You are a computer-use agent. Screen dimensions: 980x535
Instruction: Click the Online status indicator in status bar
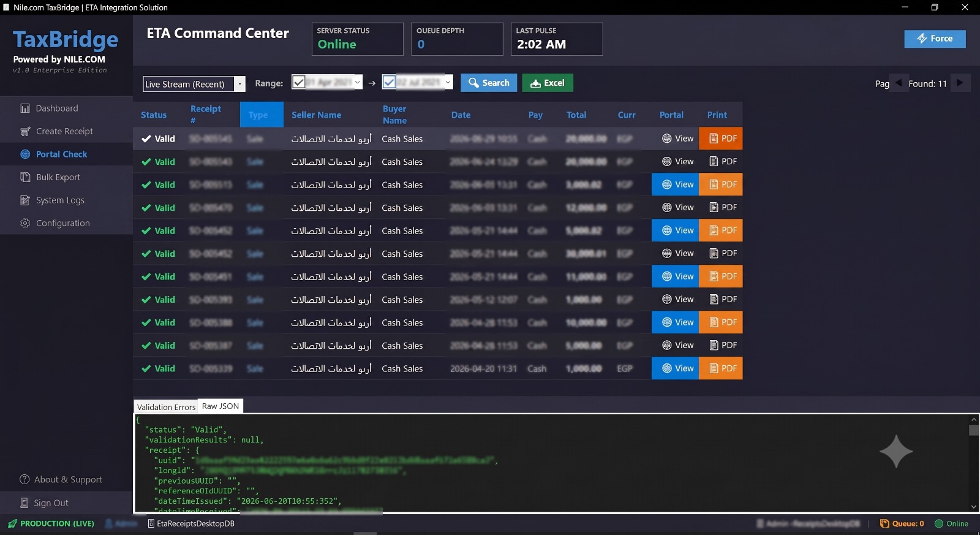[x=951, y=523]
